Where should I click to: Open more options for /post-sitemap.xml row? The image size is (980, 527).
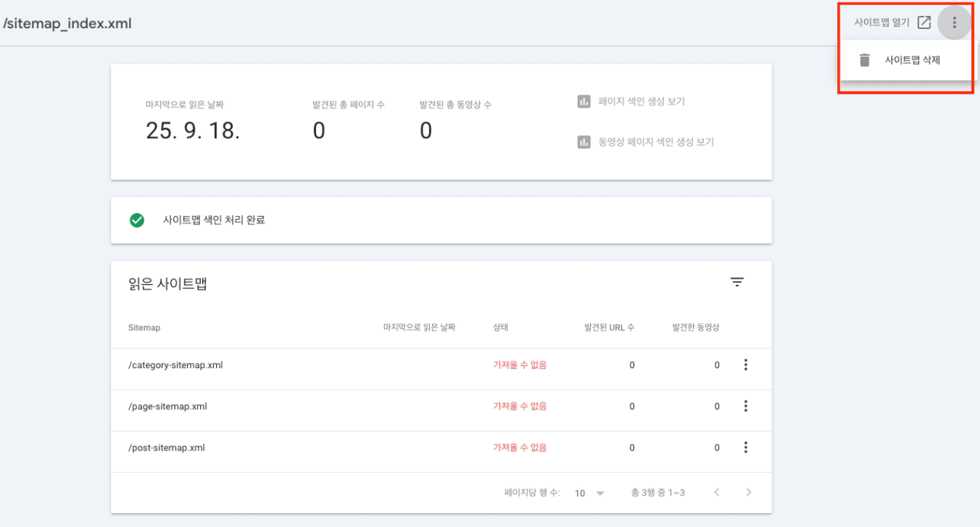pos(746,448)
